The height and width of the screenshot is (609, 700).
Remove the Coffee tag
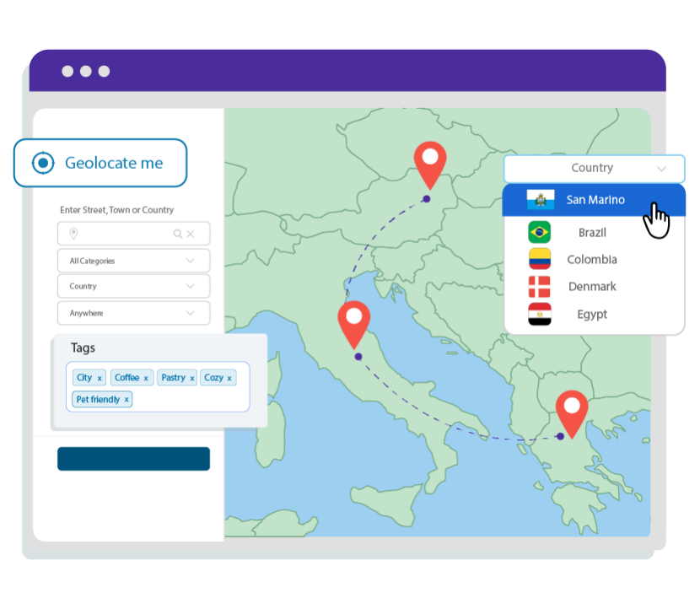click(x=146, y=379)
